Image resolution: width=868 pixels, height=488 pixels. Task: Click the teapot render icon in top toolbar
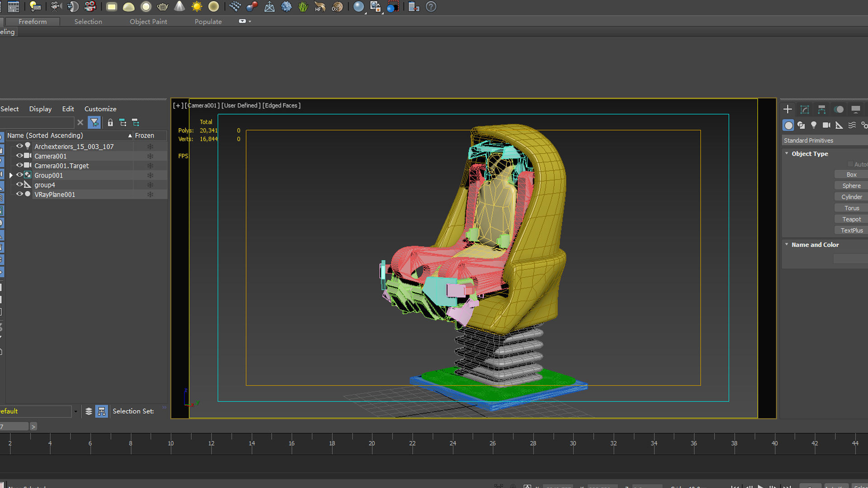[162, 7]
